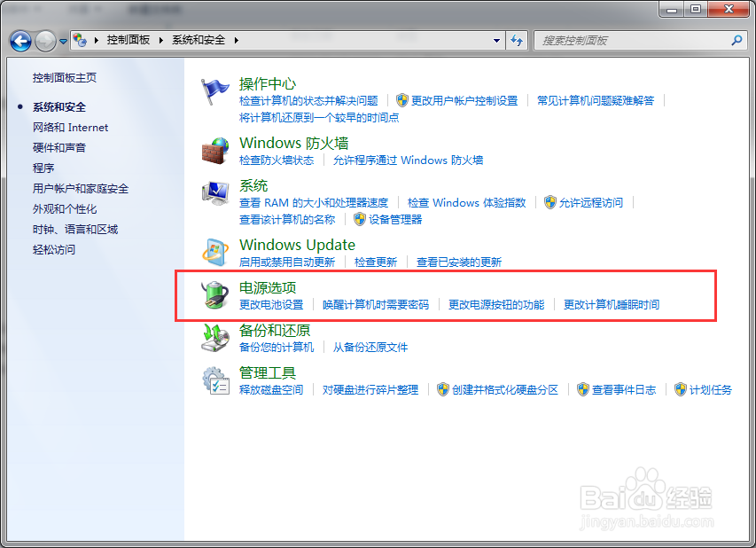Click 更改计算机睡眠时间 link
The height and width of the screenshot is (548, 756).
pyautogui.click(x=612, y=304)
